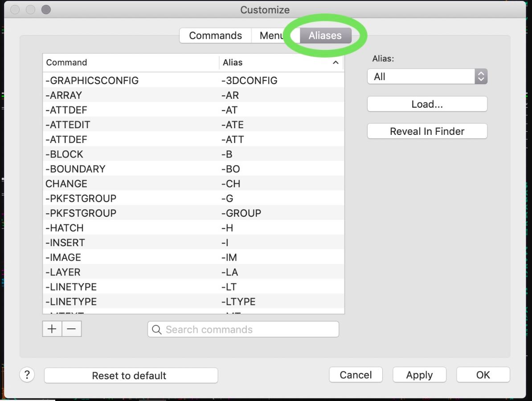Click the minus icon to remove alias

point(71,328)
